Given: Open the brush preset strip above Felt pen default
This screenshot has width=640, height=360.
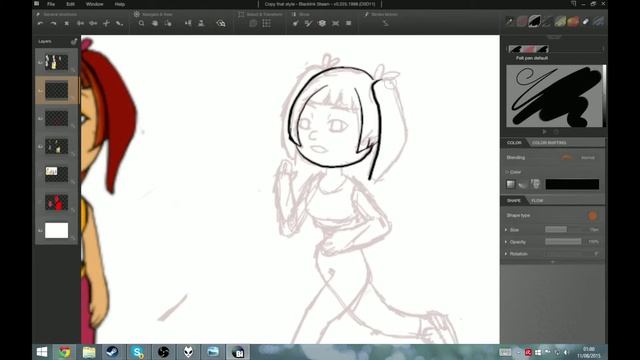Looking at the screenshot, I should point(529,49).
